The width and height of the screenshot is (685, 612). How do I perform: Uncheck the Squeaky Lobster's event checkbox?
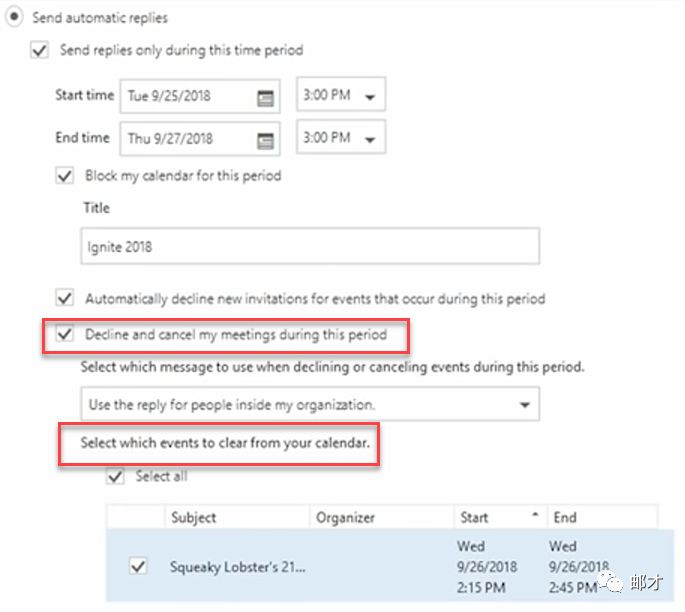[139, 567]
